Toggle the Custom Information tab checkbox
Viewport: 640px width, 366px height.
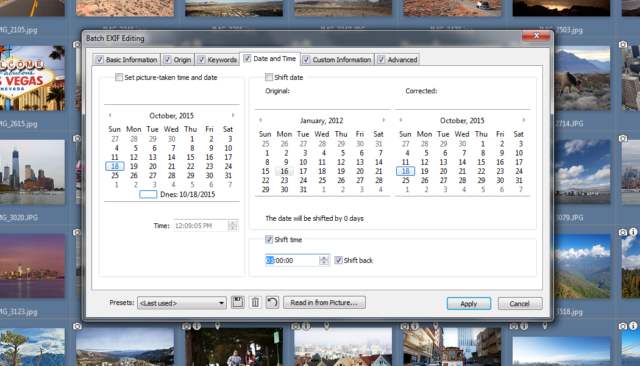click(306, 60)
